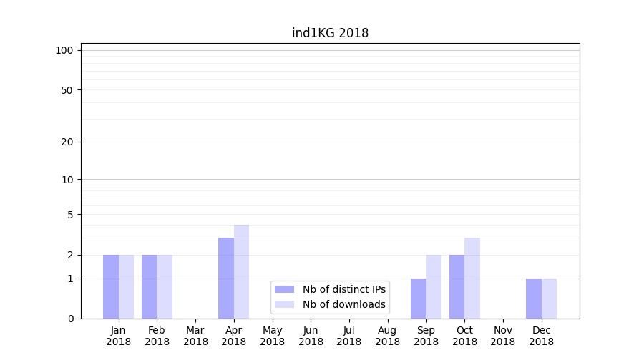Select the February distinct IPs bar
644x358 pixels.
tap(150, 286)
